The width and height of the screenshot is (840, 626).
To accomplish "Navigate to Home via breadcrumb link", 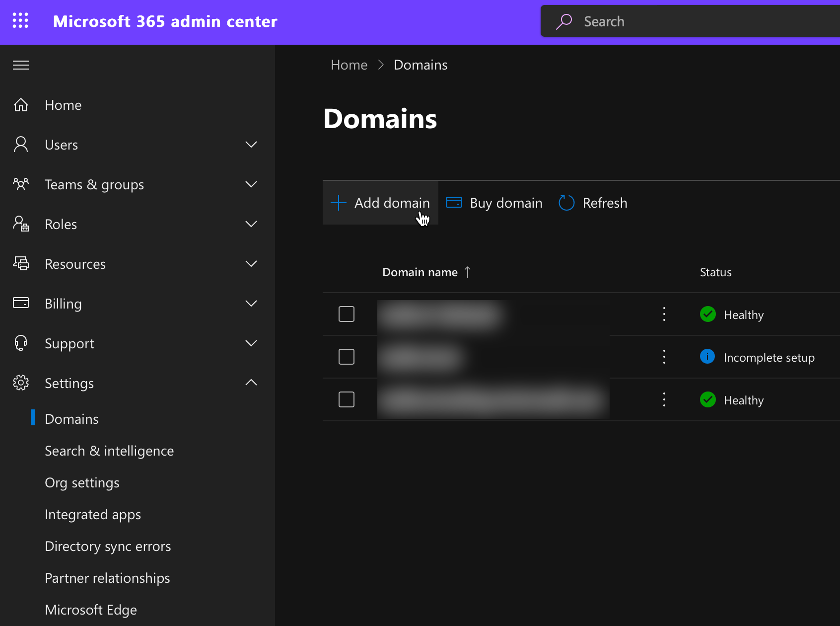I will [349, 65].
